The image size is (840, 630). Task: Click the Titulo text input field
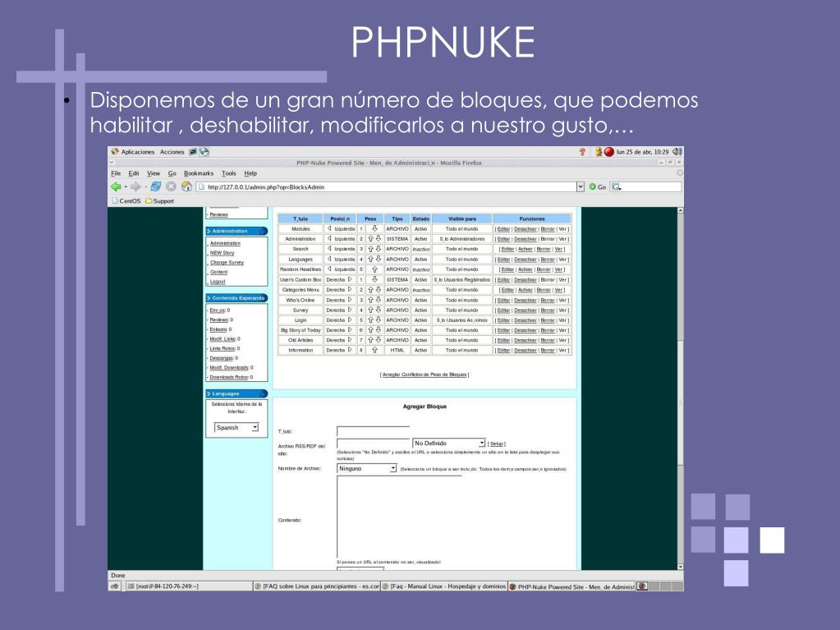(x=373, y=431)
